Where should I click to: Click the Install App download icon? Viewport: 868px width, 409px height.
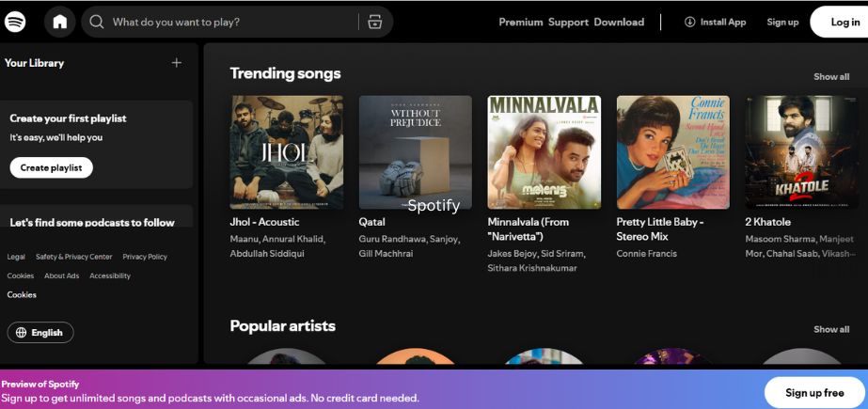tap(689, 23)
